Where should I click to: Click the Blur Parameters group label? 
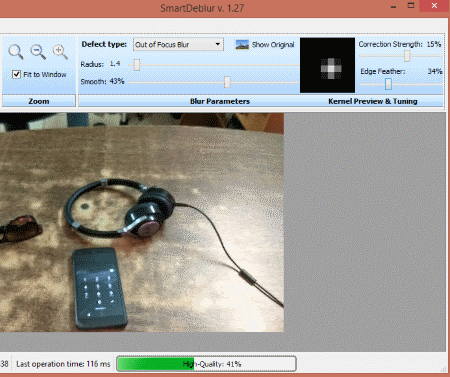coord(220,101)
